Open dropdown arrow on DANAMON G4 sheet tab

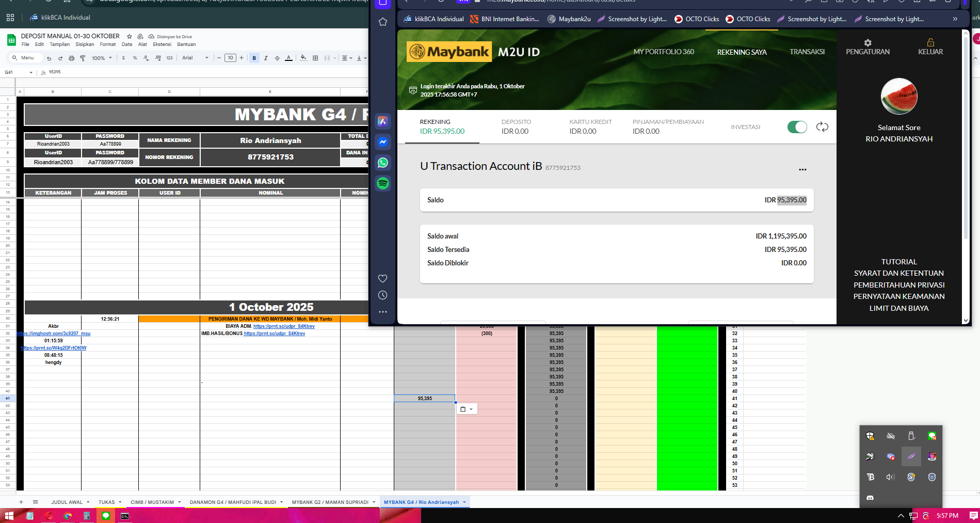pyautogui.click(x=281, y=502)
